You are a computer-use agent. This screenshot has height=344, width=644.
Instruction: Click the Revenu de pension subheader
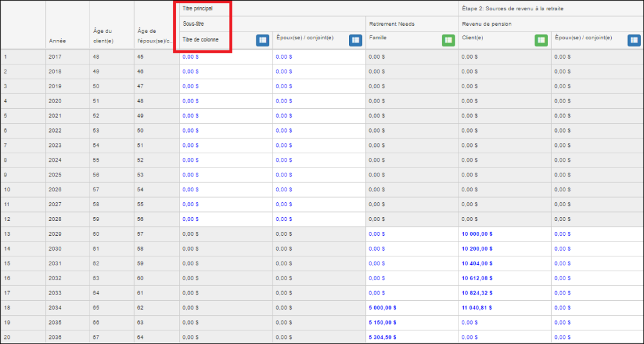point(487,24)
